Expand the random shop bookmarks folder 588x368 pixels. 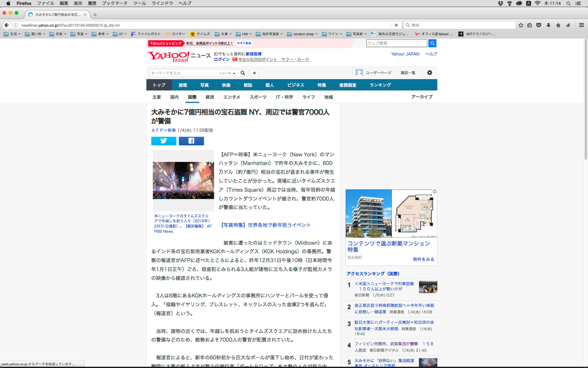coord(303,34)
